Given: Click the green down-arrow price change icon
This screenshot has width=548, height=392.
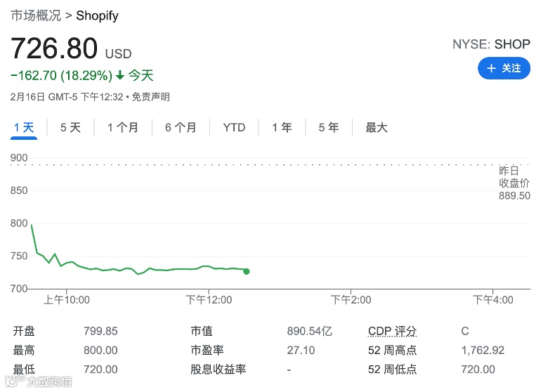Looking at the screenshot, I should 120,75.
